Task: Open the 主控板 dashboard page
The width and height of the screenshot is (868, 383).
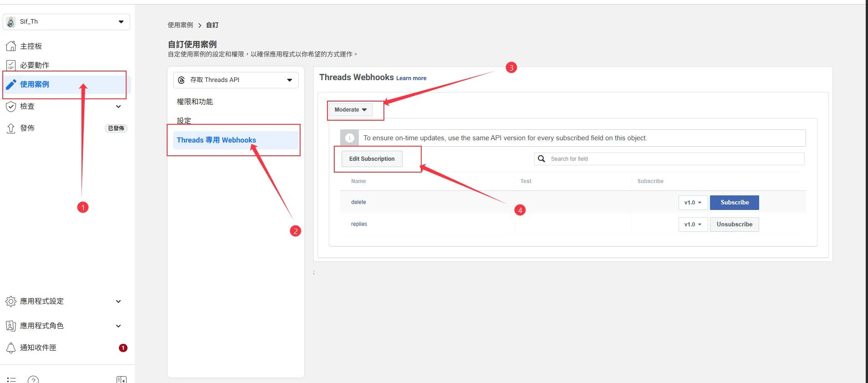Action: 31,46
